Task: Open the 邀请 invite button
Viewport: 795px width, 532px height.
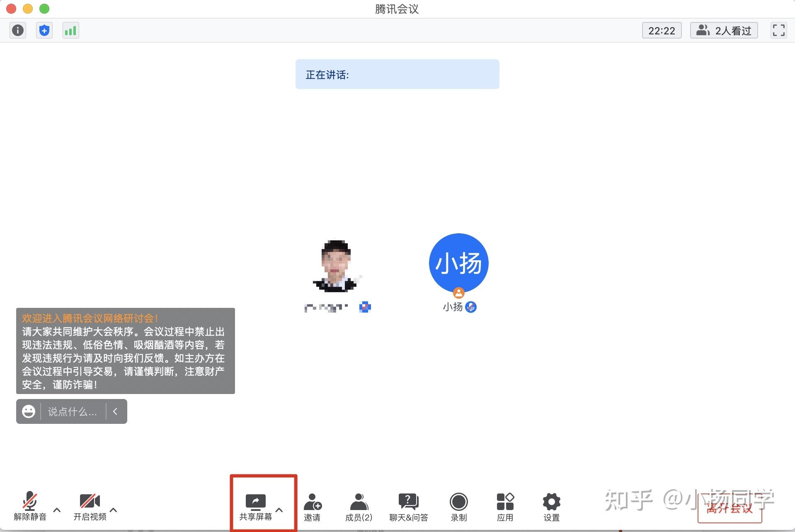Action: point(312,507)
